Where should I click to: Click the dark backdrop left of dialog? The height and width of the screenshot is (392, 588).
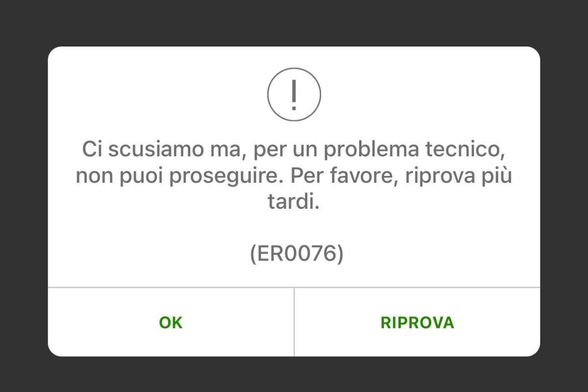[24, 201]
